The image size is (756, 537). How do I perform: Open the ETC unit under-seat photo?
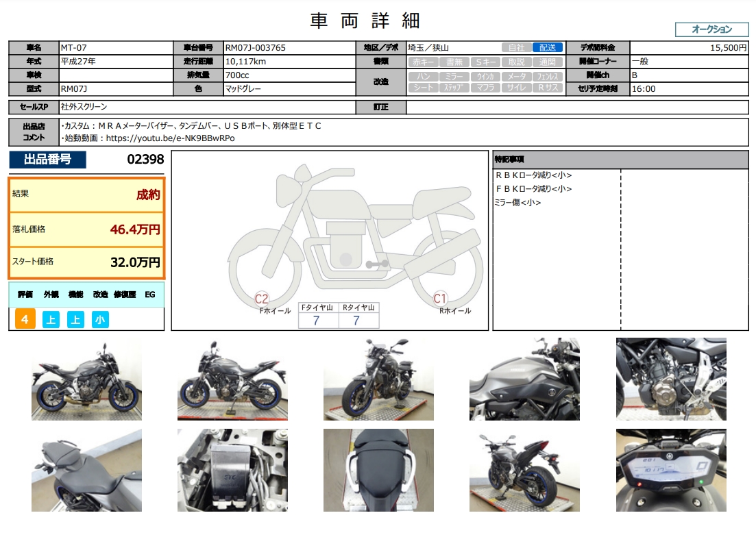coord(232,471)
